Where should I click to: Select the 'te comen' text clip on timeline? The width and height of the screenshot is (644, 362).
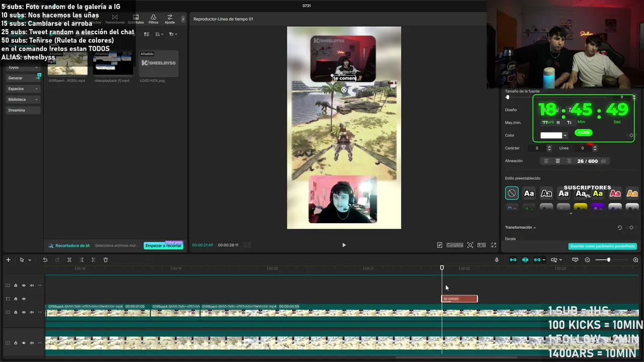tap(459, 299)
